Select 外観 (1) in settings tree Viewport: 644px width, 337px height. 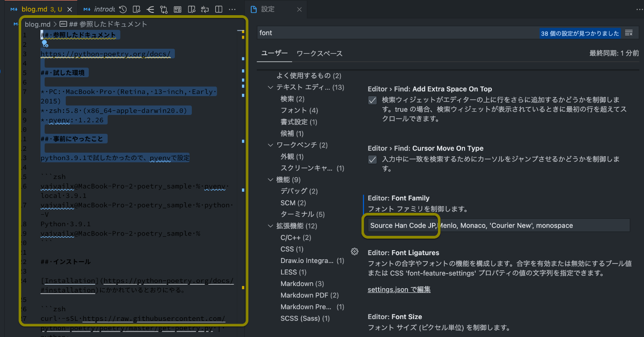coord(292,157)
